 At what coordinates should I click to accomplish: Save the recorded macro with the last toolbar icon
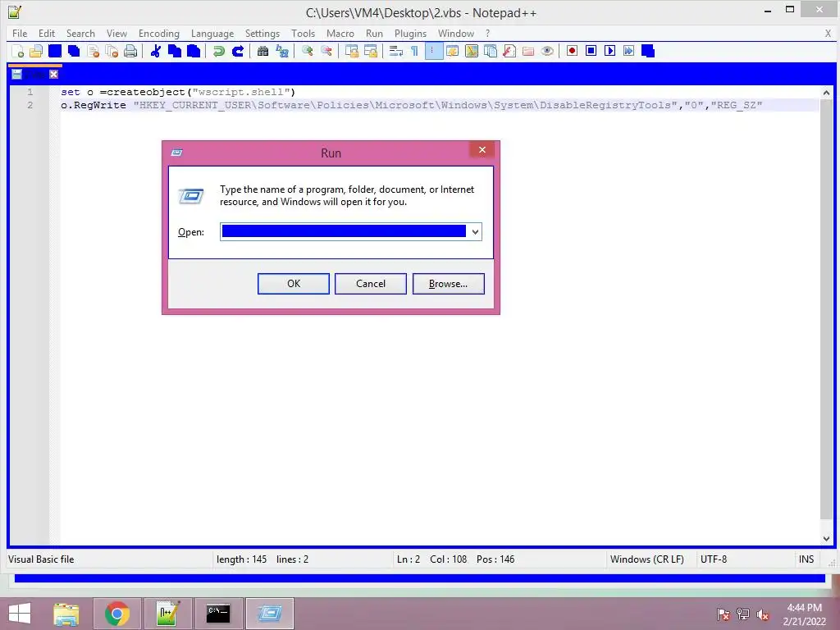point(648,51)
